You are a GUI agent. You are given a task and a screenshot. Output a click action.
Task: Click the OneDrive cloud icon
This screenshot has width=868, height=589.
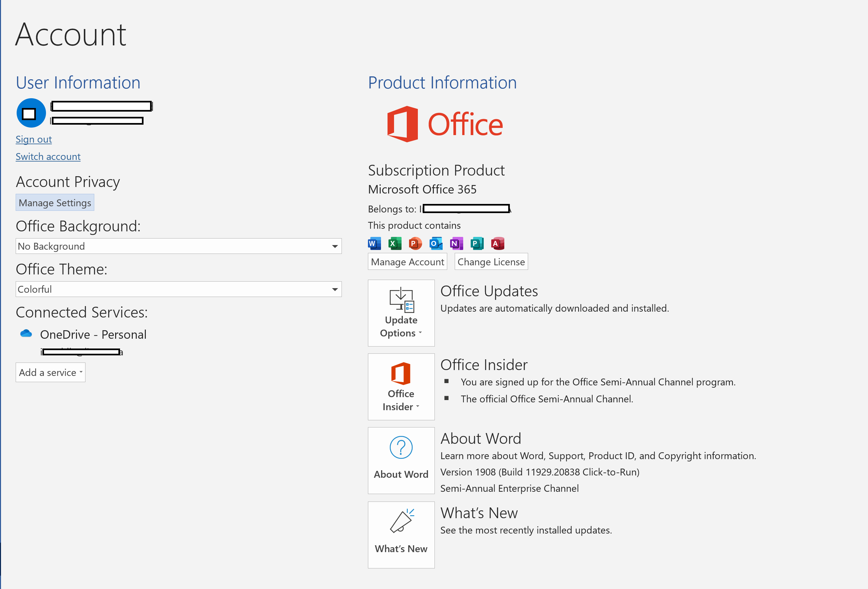(26, 333)
